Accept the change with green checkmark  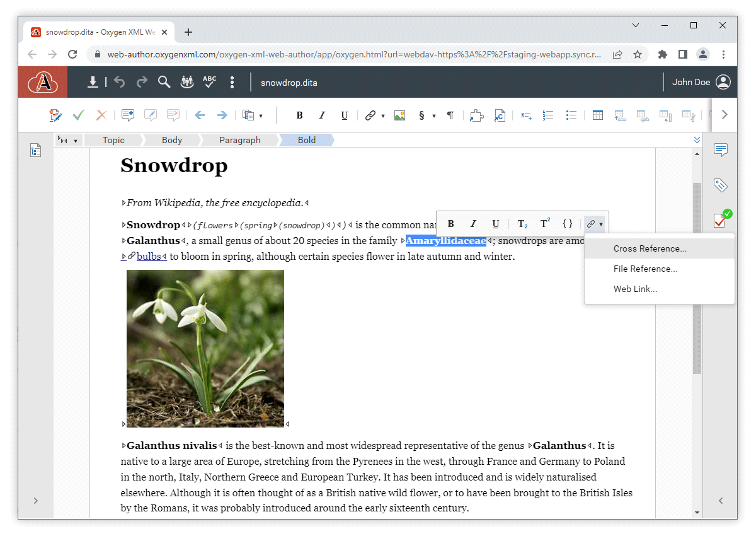point(79,115)
